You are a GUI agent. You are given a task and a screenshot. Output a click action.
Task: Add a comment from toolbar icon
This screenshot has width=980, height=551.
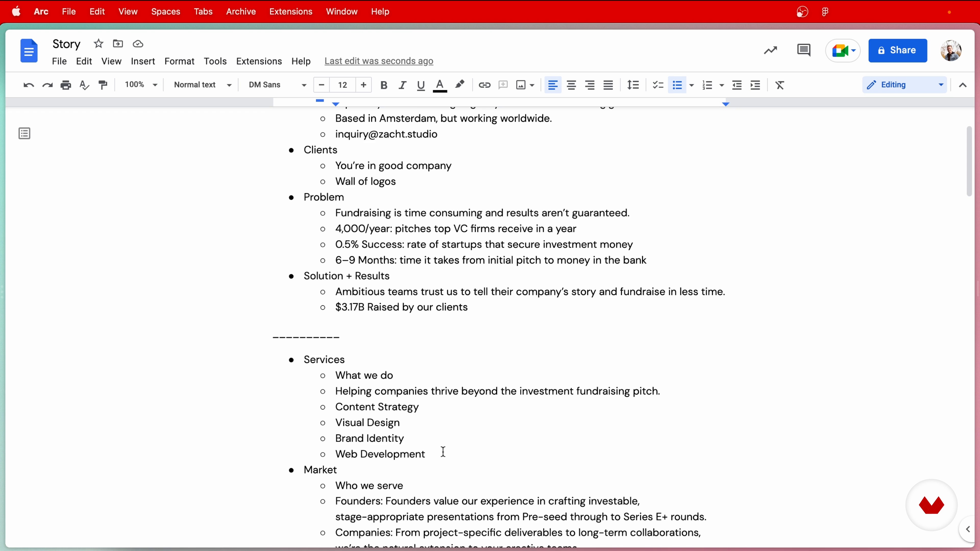(503, 85)
